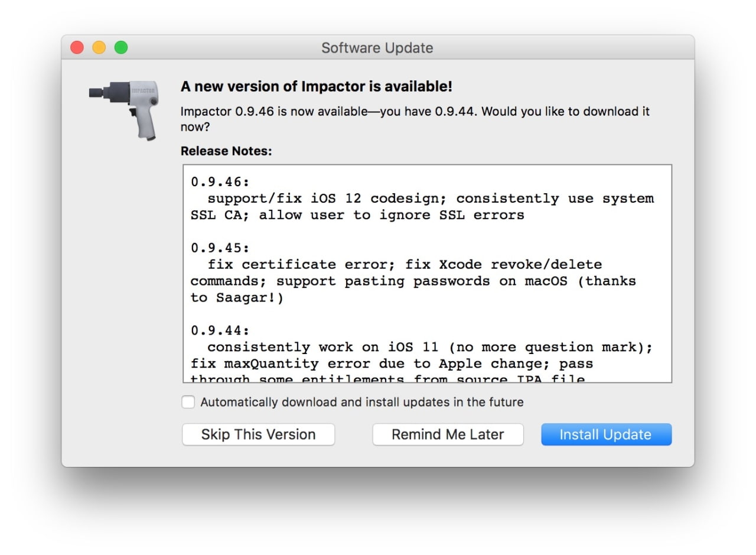Click the Software Update title bar text
This screenshot has width=756, height=555.
pos(377,48)
